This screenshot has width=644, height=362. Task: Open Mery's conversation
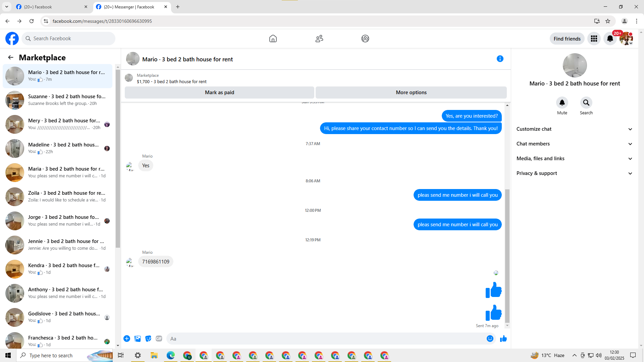click(x=58, y=124)
